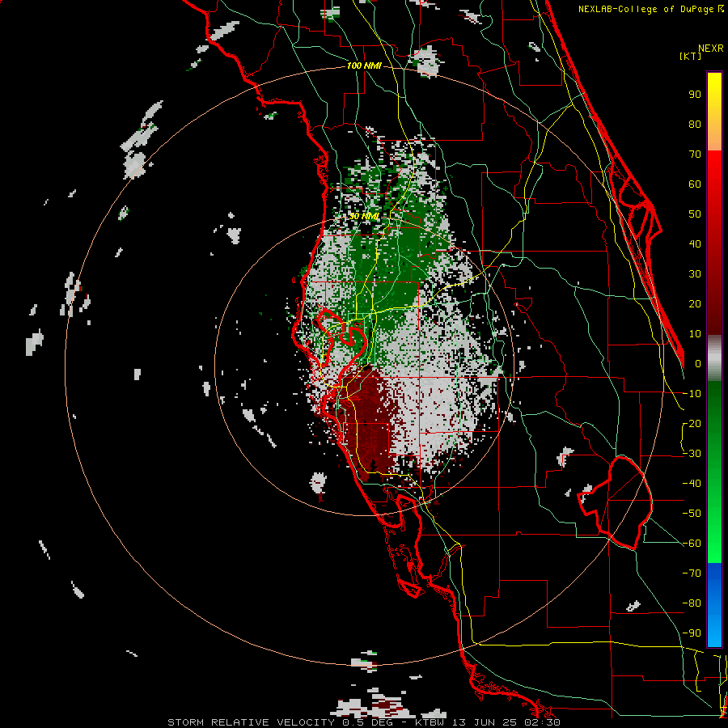
Task: Select the -30 value on velocity scale
Action: tap(692, 454)
